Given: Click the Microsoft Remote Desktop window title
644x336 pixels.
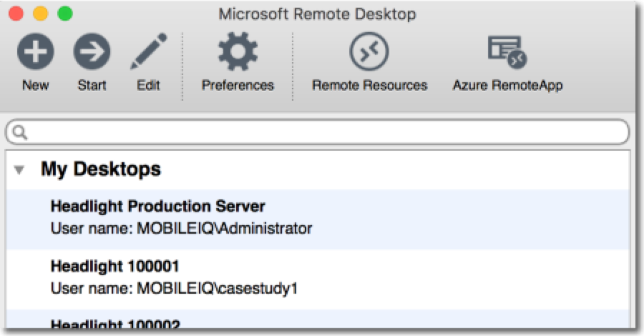Looking at the screenshot, I should (x=317, y=14).
